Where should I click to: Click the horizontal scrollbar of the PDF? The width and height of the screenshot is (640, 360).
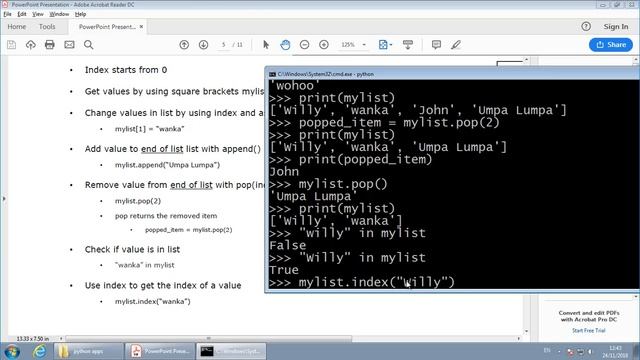208,338
